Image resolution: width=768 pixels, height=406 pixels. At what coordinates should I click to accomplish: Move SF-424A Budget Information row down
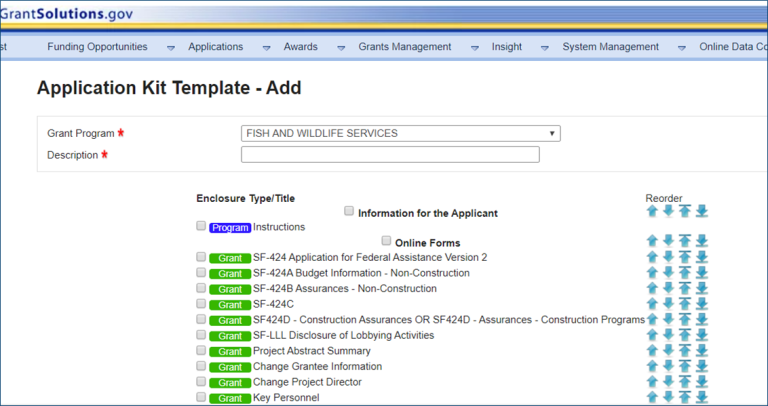tap(668, 273)
